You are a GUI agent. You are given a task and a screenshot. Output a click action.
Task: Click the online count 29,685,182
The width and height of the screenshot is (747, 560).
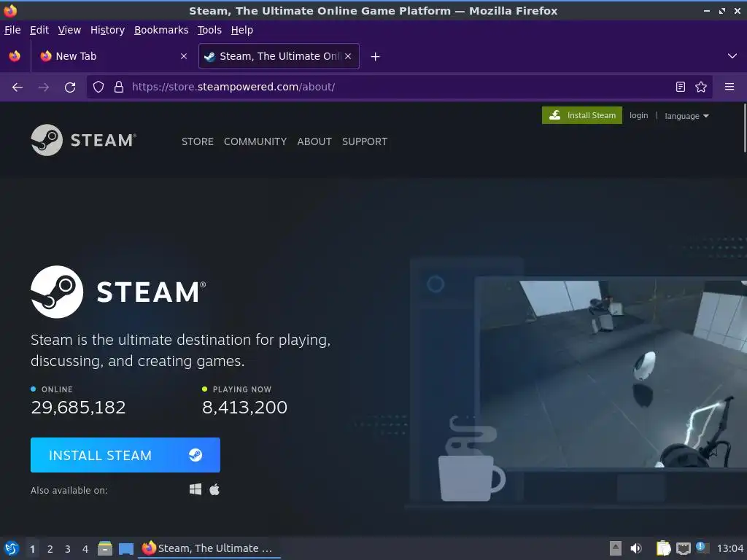(78, 407)
